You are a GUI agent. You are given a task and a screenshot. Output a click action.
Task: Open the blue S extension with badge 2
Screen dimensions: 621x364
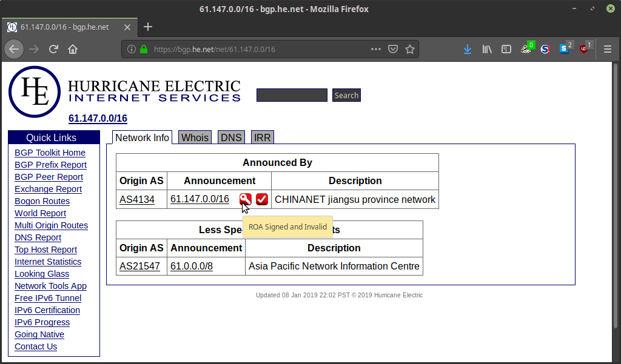[566, 48]
